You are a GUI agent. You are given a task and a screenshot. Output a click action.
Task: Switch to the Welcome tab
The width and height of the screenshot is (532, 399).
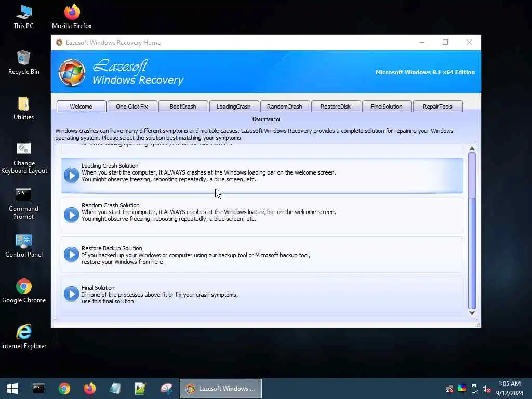tap(81, 107)
